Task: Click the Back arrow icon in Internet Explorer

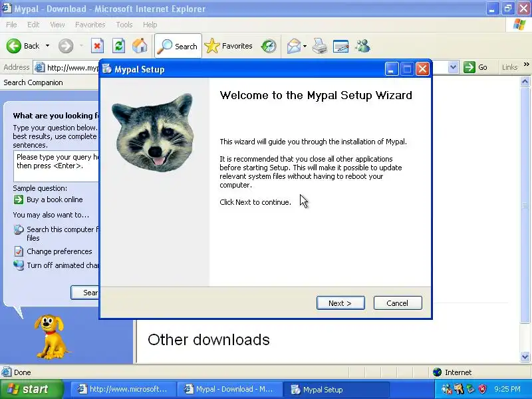Action: 14,46
